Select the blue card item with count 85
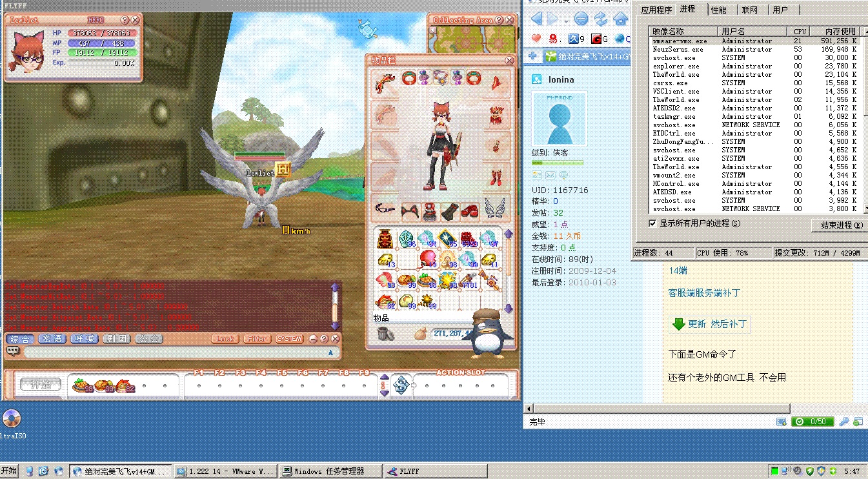 point(447,239)
